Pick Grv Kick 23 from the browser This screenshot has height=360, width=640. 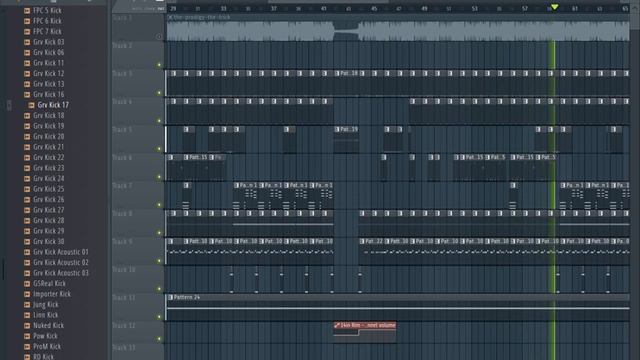[49, 168]
